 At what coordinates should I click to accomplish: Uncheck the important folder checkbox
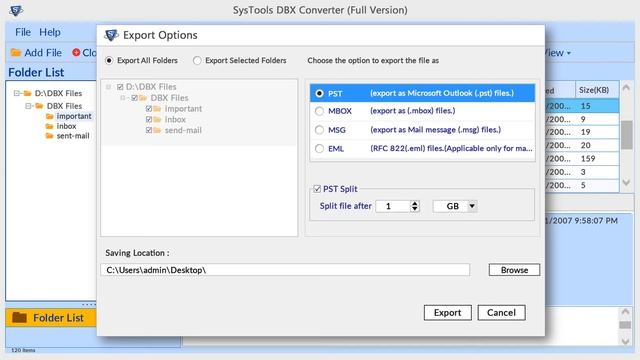point(149,109)
